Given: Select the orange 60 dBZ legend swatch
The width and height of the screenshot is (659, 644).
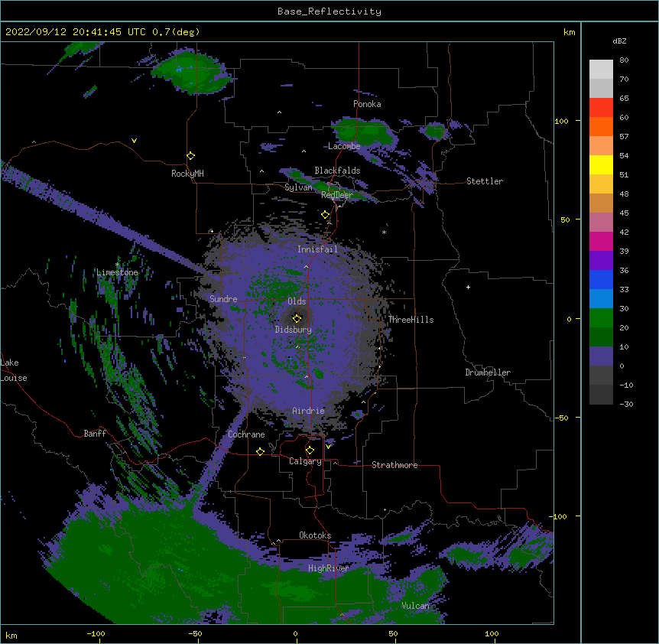Looking at the screenshot, I should [x=601, y=126].
